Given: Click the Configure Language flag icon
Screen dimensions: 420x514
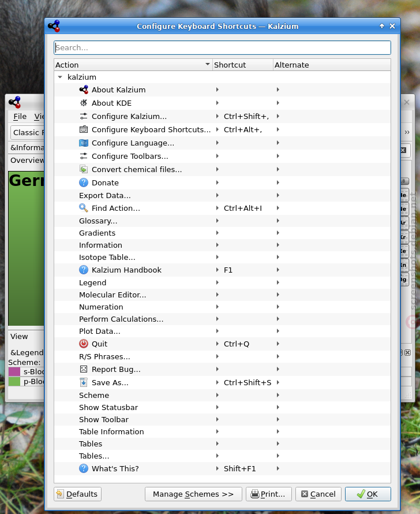Looking at the screenshot, I should coord(84,143).
